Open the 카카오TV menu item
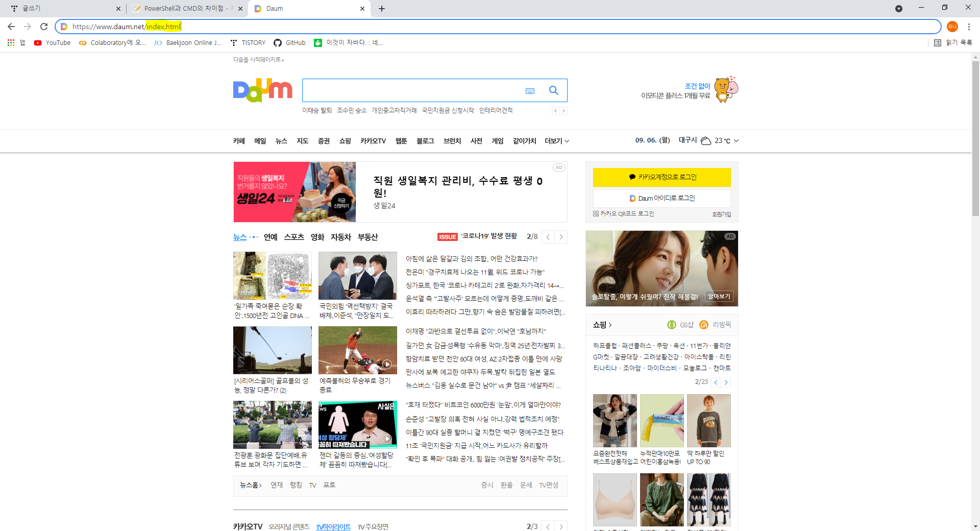The image size is (980, 531). (x=373, y=141)
